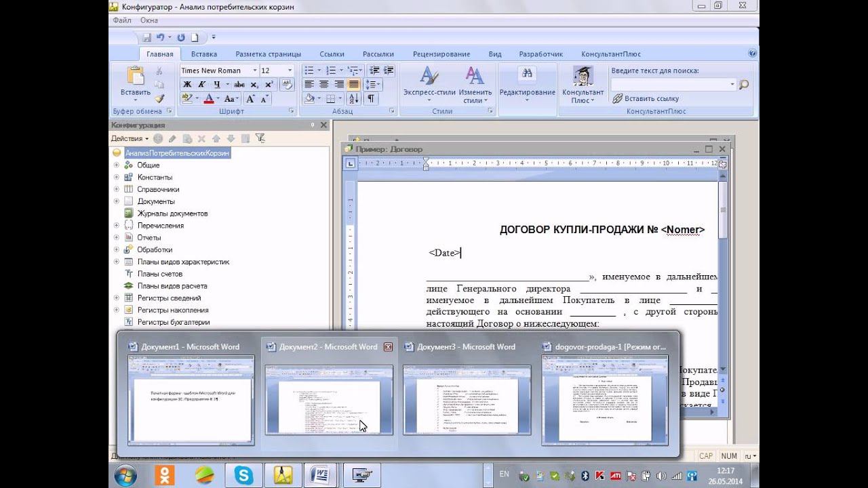Click the Консультант Плюс ribbon icon
Image resolution: width=868 pixels, height=488 pixels.
point(583,76)
